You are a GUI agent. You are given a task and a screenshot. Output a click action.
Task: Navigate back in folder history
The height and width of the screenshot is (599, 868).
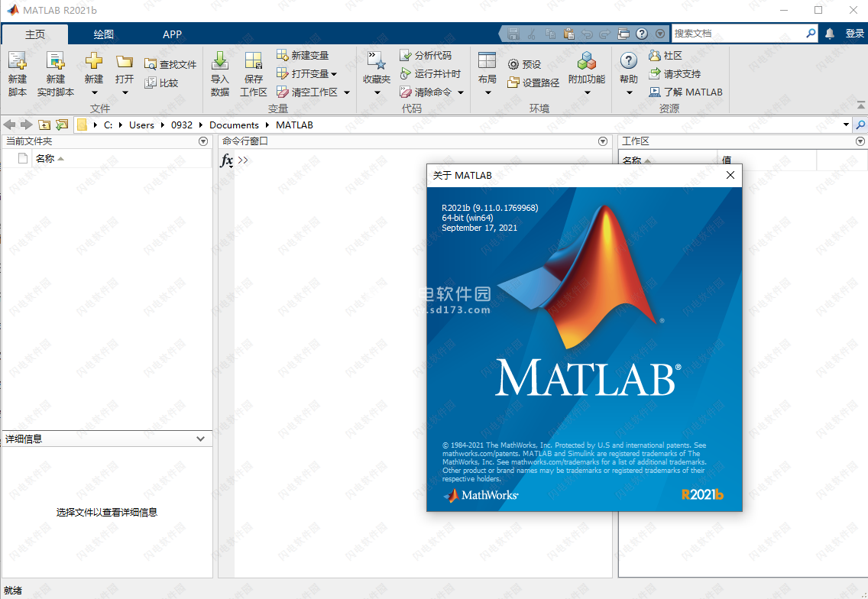coord(9,125)
